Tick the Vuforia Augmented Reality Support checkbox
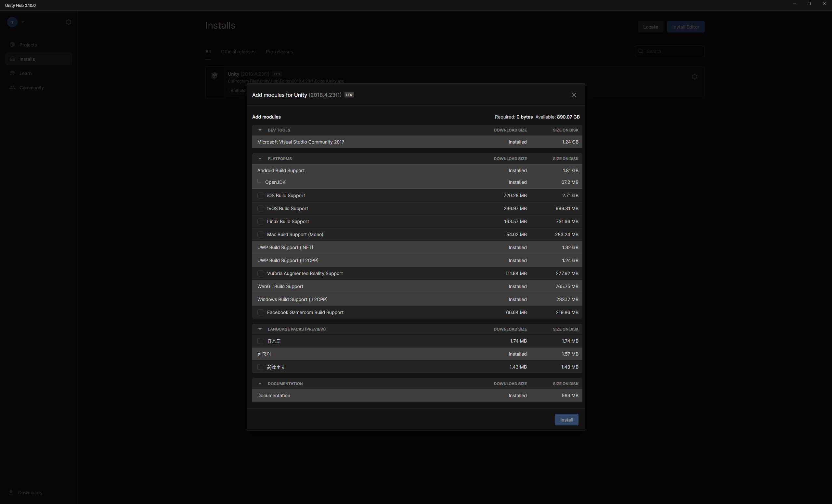Screen dimensions: 832x504 point(260,273)
